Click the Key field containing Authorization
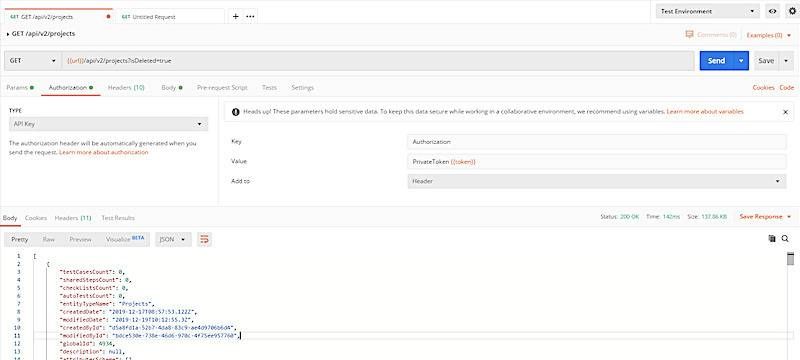Image resolution: width=800 pixels, height=360 pixels. (x=597, y=142)
